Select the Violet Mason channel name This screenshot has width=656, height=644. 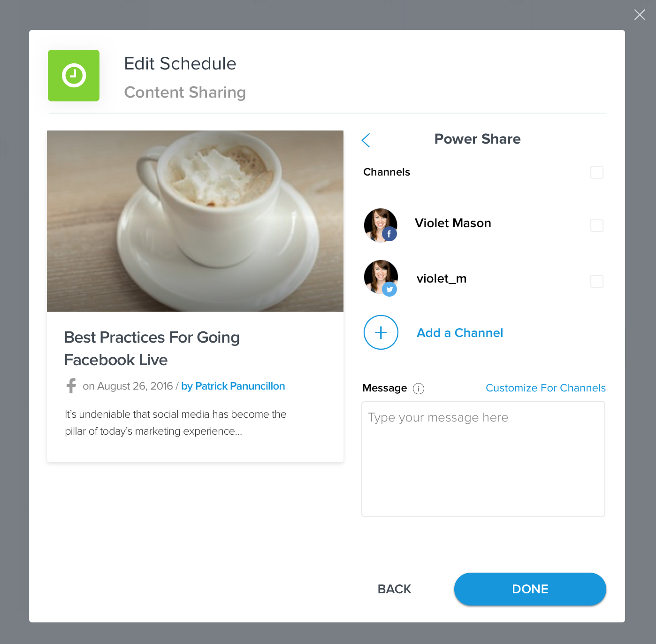click(x=453, y=223)
